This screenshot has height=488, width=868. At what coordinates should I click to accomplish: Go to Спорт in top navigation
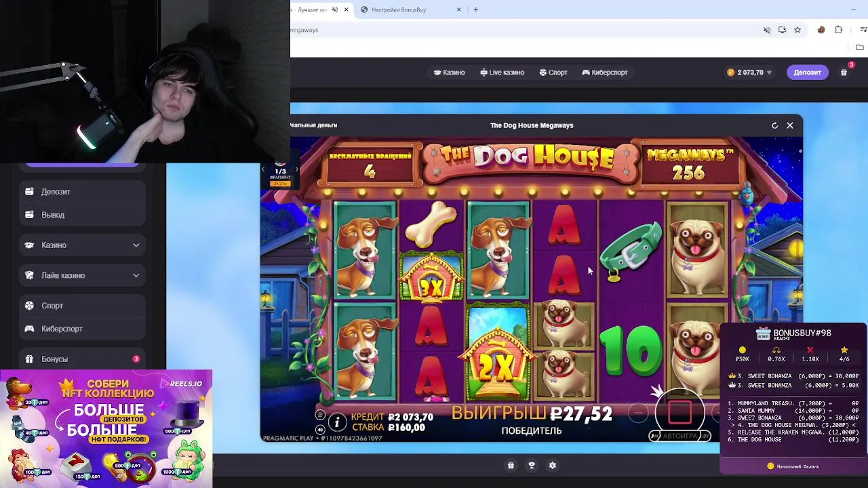[x=553, y=73]
